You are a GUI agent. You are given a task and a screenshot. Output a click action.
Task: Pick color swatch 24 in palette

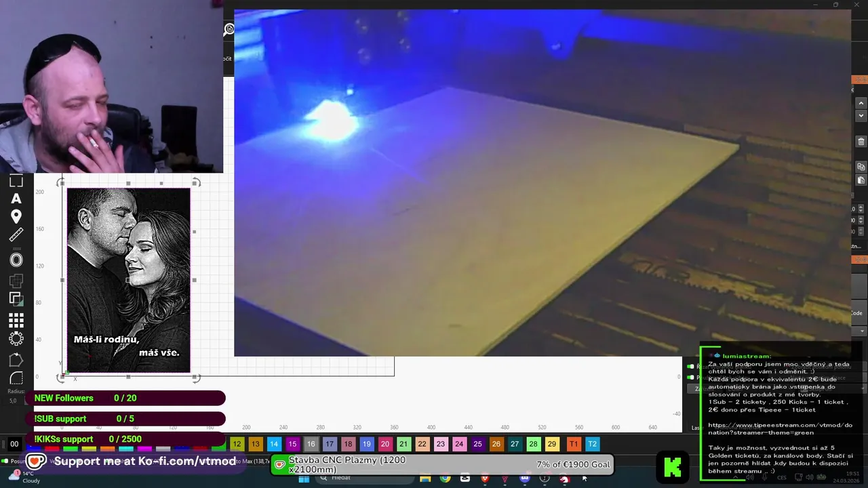459,444
